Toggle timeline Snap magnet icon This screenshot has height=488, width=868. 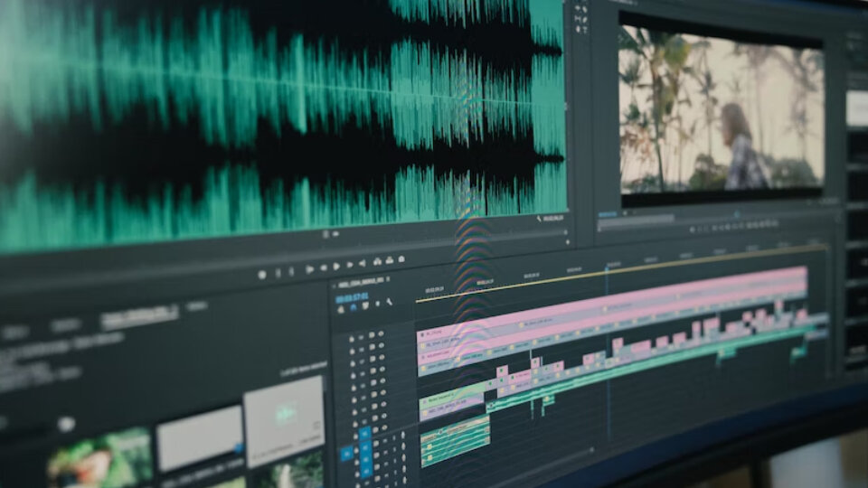click(x=354, y=307)
